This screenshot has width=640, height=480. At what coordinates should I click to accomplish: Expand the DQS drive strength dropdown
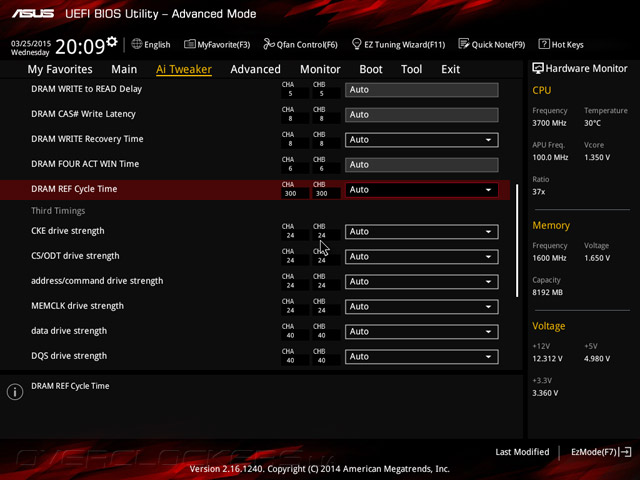pyautogui.click(x=422, y=357)
